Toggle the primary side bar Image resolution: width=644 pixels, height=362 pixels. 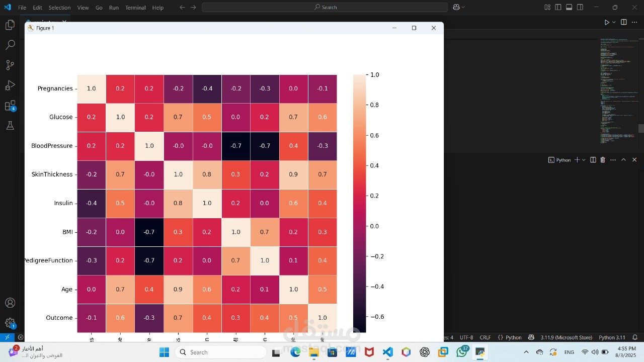point(558,7)
